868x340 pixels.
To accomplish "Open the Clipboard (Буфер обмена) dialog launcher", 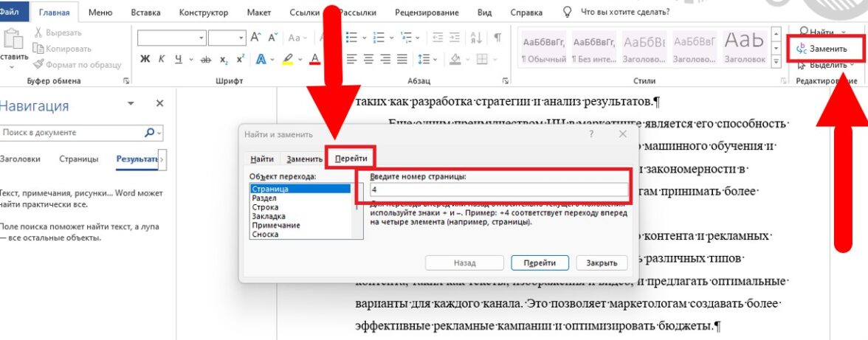I will tap(127, 81).
